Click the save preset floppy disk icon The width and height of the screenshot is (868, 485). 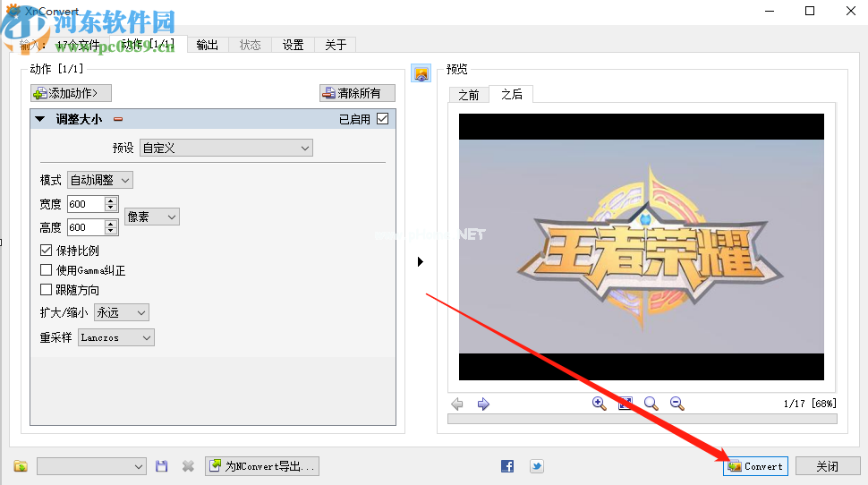[162, 466]
